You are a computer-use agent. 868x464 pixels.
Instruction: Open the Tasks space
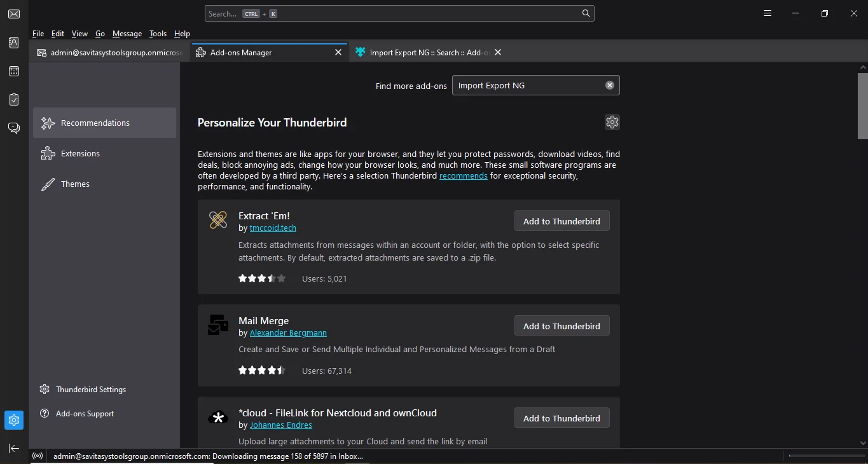click(x=14, y=100)
